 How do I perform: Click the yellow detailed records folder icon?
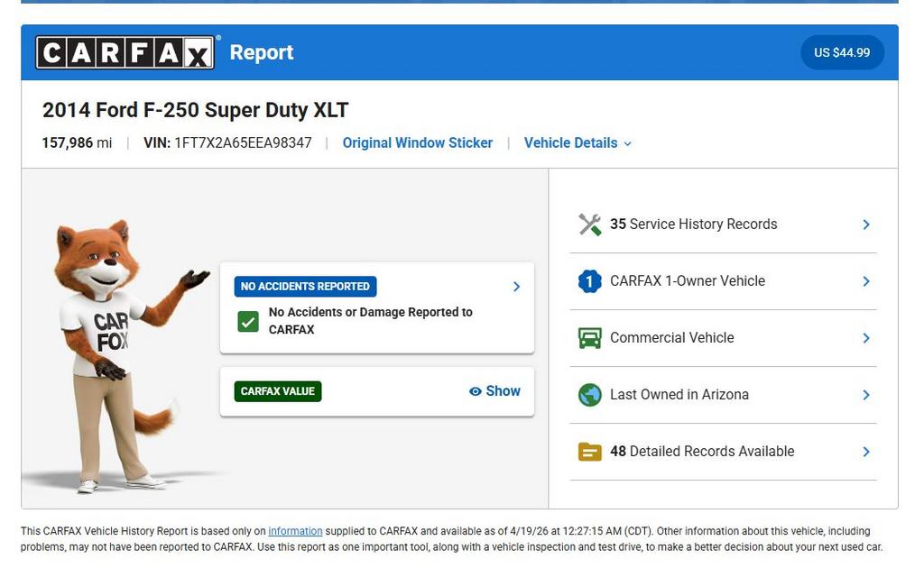pos(589,452)
